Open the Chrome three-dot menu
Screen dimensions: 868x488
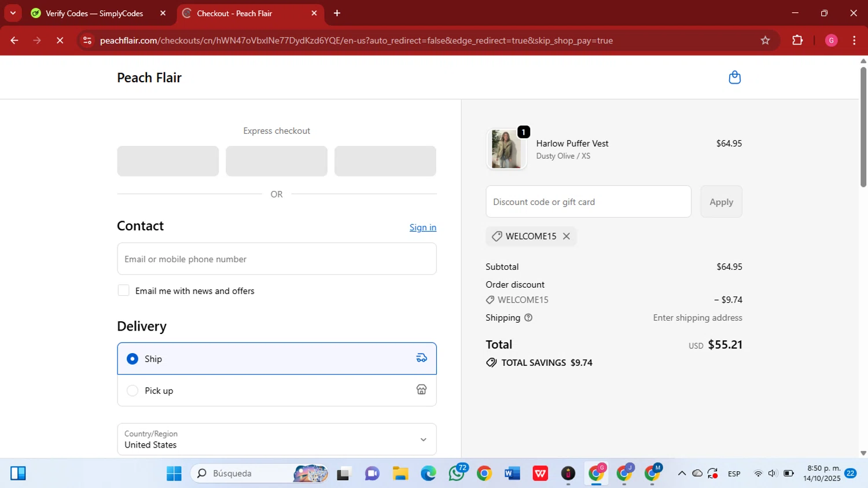854,41
